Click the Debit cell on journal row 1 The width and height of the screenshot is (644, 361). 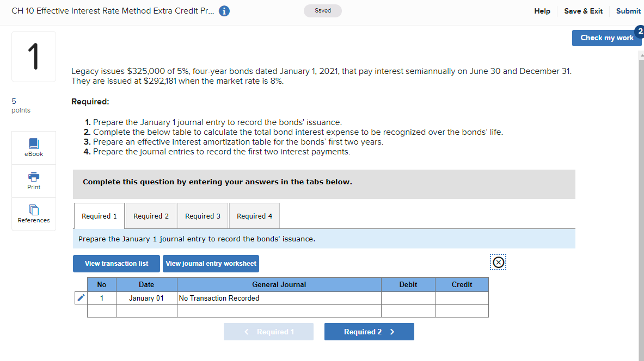click(408, 297)
